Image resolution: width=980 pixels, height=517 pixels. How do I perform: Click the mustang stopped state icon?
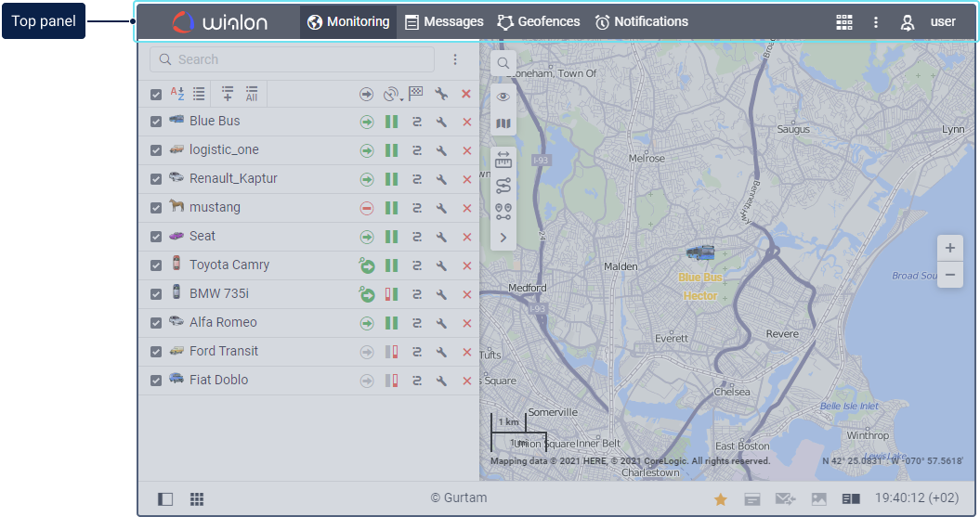pos(367,208)
